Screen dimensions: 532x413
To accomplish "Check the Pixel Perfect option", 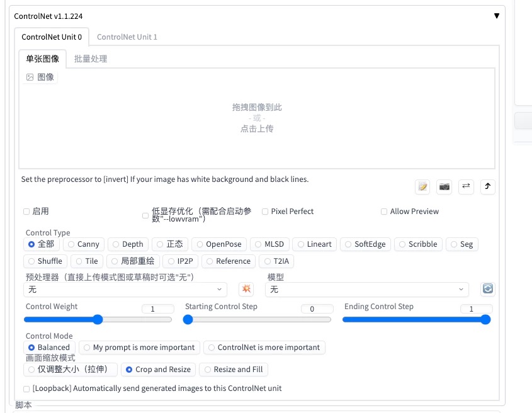I will click(265, 212).
